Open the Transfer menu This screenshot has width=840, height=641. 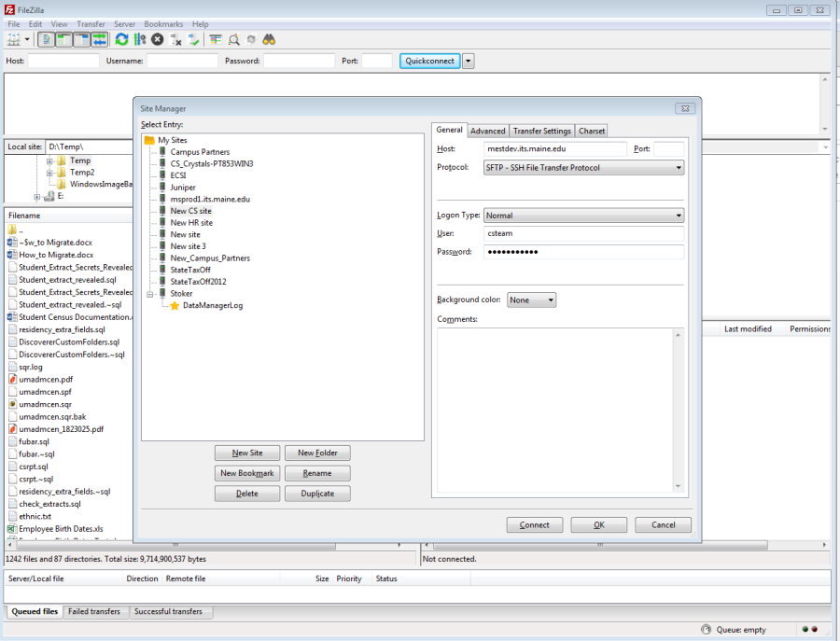(91, 24)
